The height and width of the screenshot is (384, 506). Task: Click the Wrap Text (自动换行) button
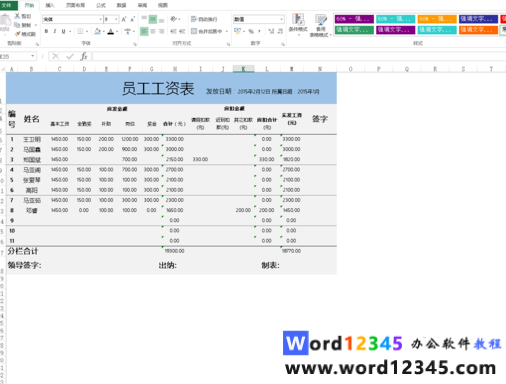click(x=204, y=19)
